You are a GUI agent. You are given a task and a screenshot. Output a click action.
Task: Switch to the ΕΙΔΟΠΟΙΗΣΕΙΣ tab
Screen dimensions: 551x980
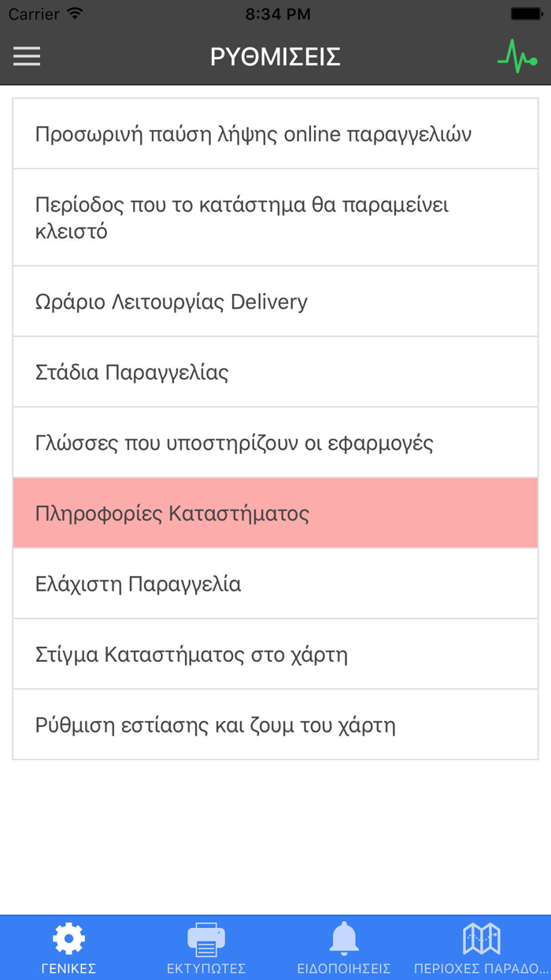tap(344, 968)
